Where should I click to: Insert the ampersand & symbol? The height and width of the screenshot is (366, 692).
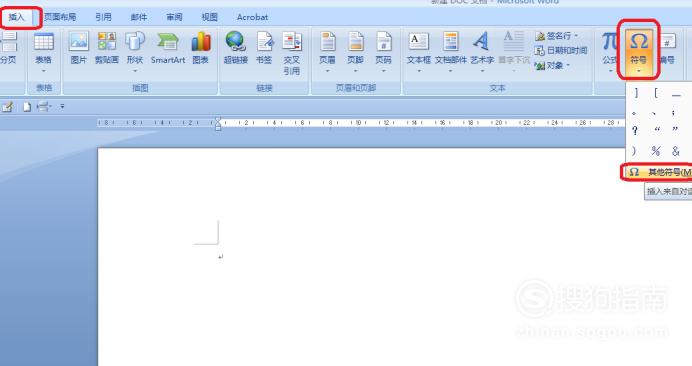pyautogui.click(x=675, y=151)
